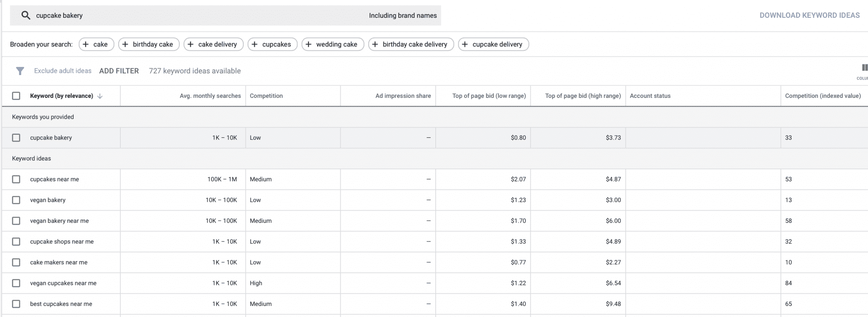The image size is (868, 317).
Task: Add 'wedding cake' chip to search
Action: (333, 44)
